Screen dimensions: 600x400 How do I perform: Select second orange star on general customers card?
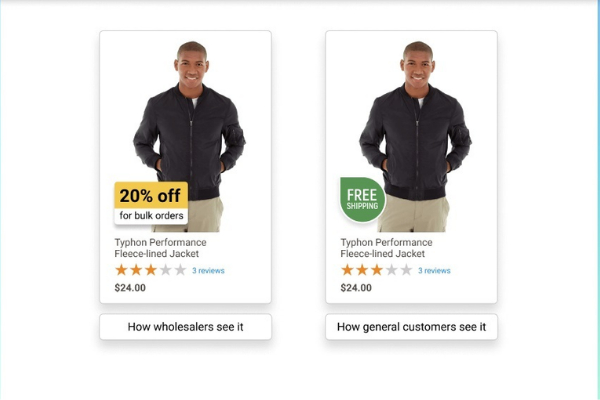point(362,270)
